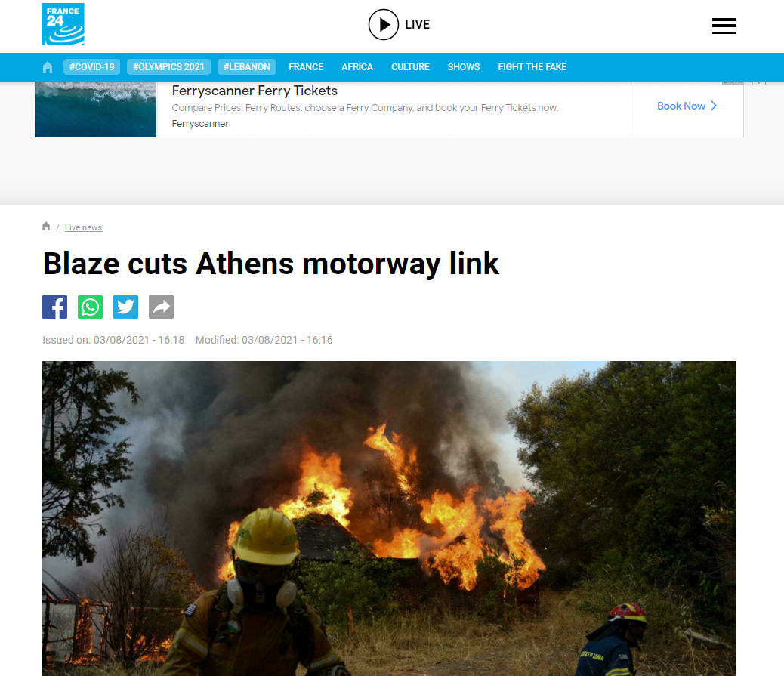
Task: Select FRANCE in navigation bar
Action: (306, 67)
